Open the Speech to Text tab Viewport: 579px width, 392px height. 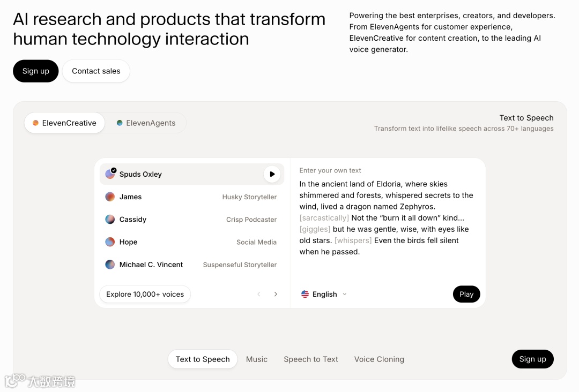coord(311,359)
